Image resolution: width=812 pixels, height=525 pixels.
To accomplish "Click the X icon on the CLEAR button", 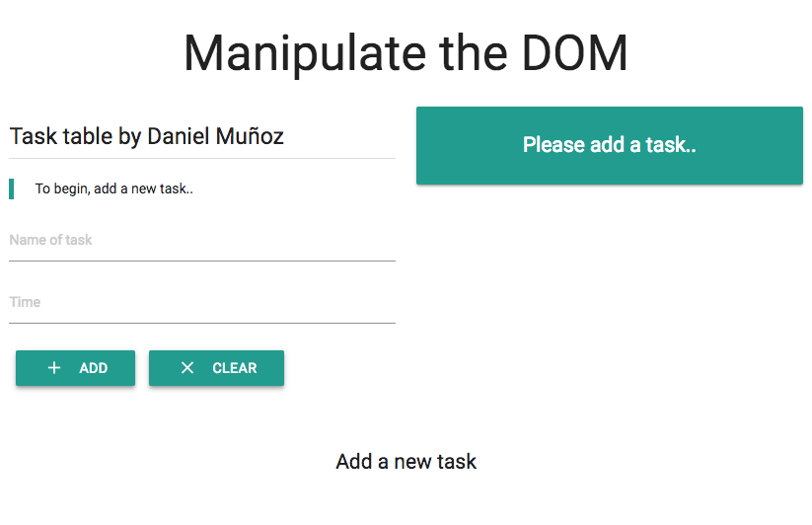I will [187, 368].
